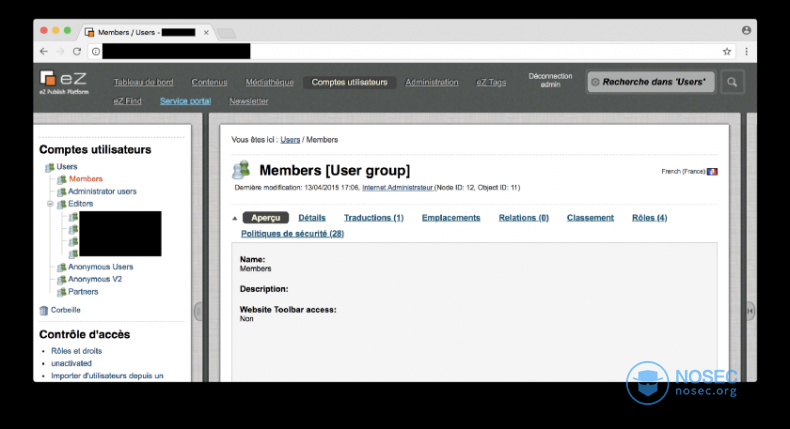Collapse the Aperçu tab panel triangle

click(235, 218)
